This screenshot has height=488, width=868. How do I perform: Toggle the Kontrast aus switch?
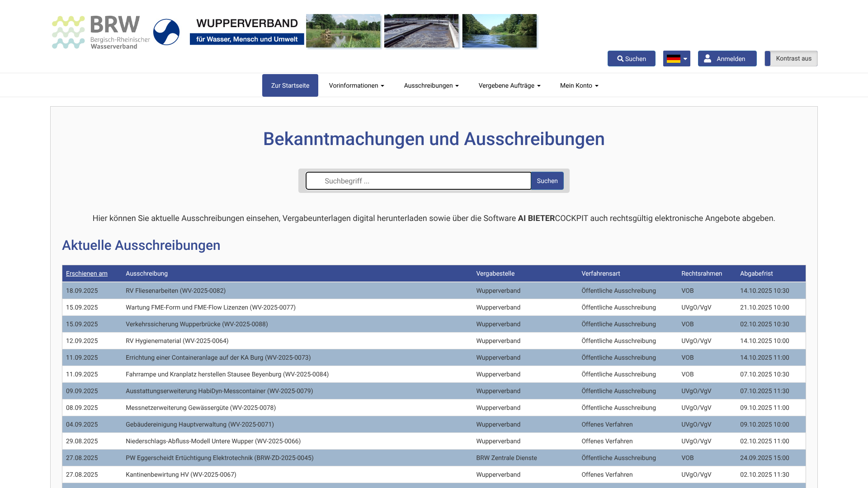tap(791, 59)
